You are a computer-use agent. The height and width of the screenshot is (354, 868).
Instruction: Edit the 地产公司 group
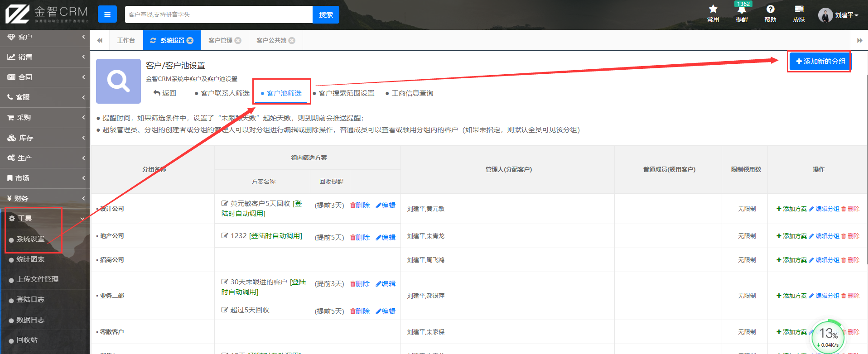point(824,236)
